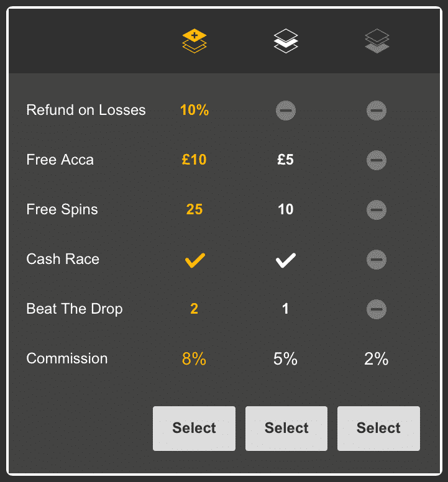Viewport: 448px width, 482px height.
Task: Click bottom-tier Free Spins minus icon
Action: (x=377, y=211)
